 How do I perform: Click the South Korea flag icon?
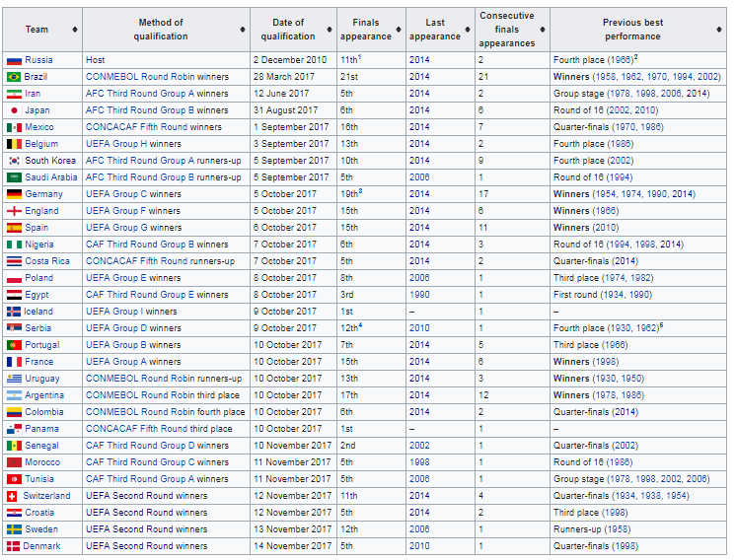[x=14, y=161]
